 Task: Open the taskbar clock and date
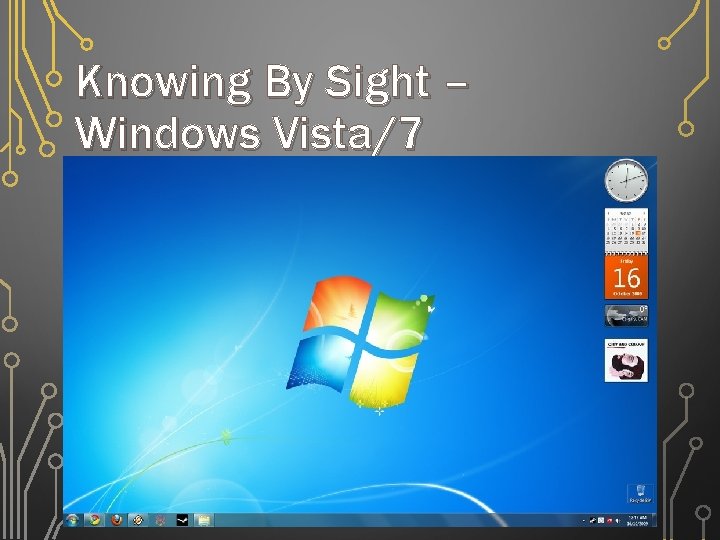[x=637, y=521]
